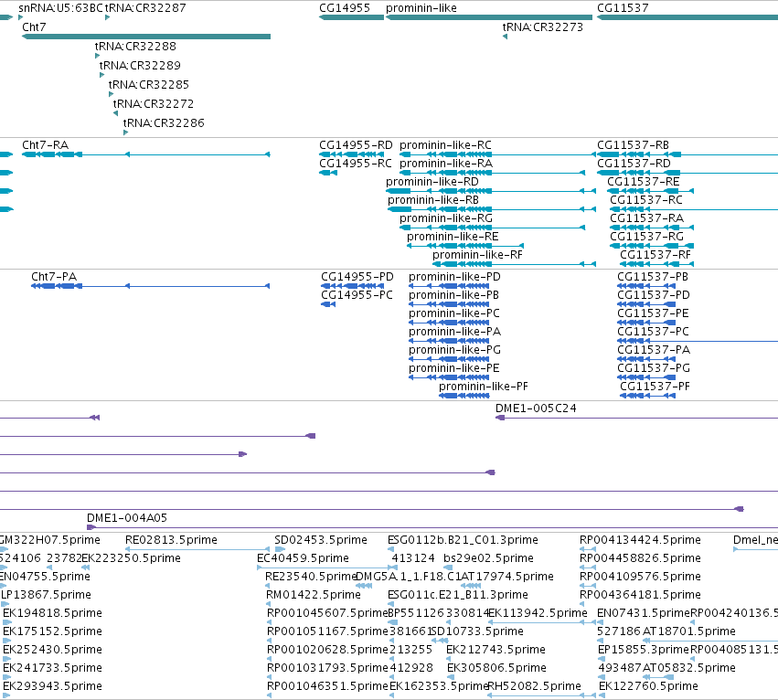Viewport: 778px width, 700px height.
Task: Open the CG11537-RD transcript label
Action: coord(634,164)
